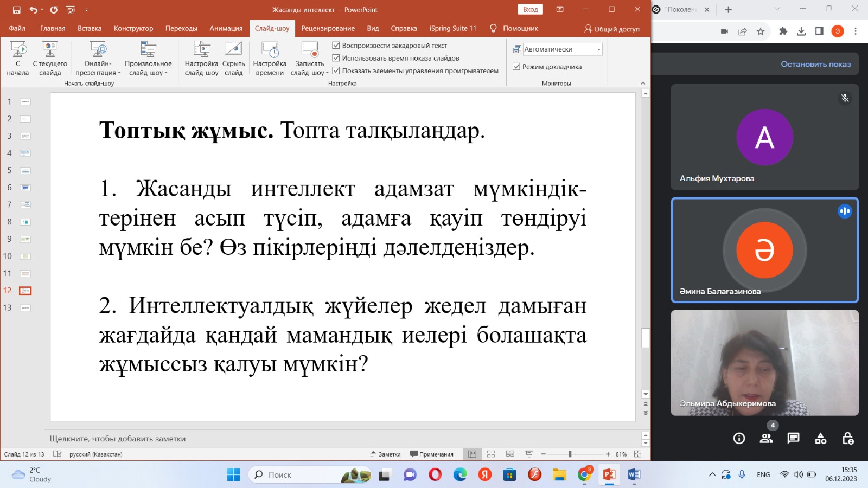Start slideshow from beginning (С начала)
Screen dimensions: 868x488
(x=18, y=59)
